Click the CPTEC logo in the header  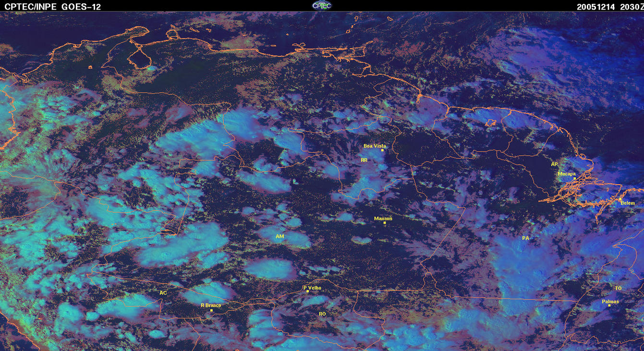coord(322,5)
